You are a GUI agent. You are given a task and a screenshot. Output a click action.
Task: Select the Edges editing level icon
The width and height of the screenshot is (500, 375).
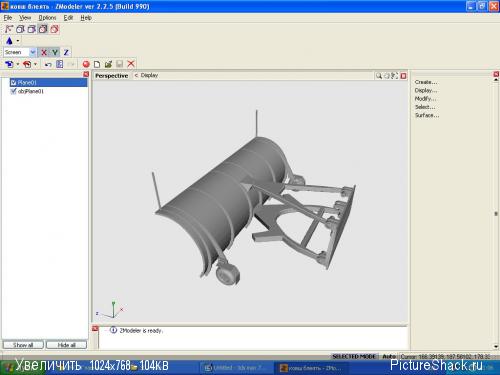[x=20, y=29]
